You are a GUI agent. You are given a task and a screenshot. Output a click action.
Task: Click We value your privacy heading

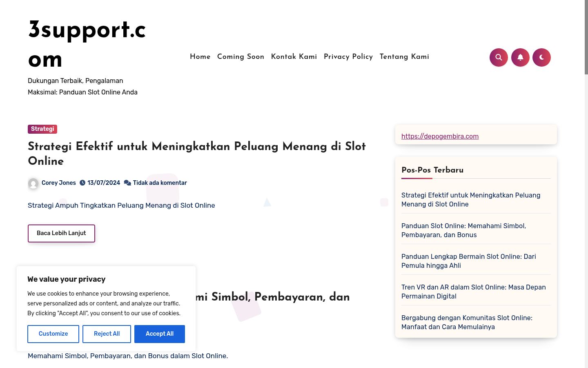click(66, 279)
